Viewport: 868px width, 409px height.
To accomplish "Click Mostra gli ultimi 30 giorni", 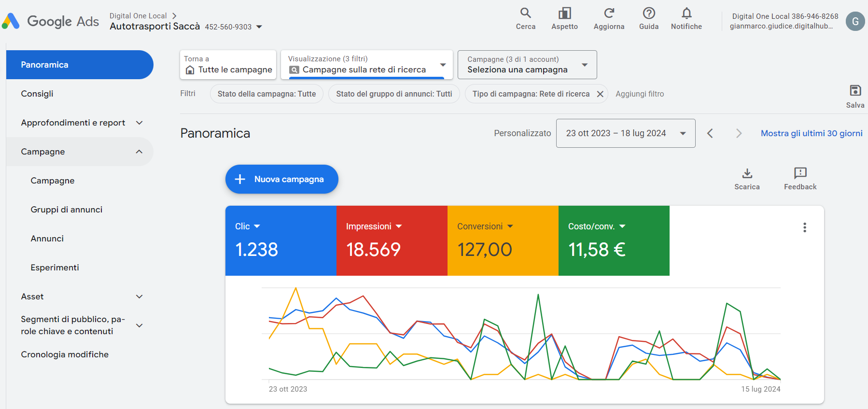I will 811,133.
